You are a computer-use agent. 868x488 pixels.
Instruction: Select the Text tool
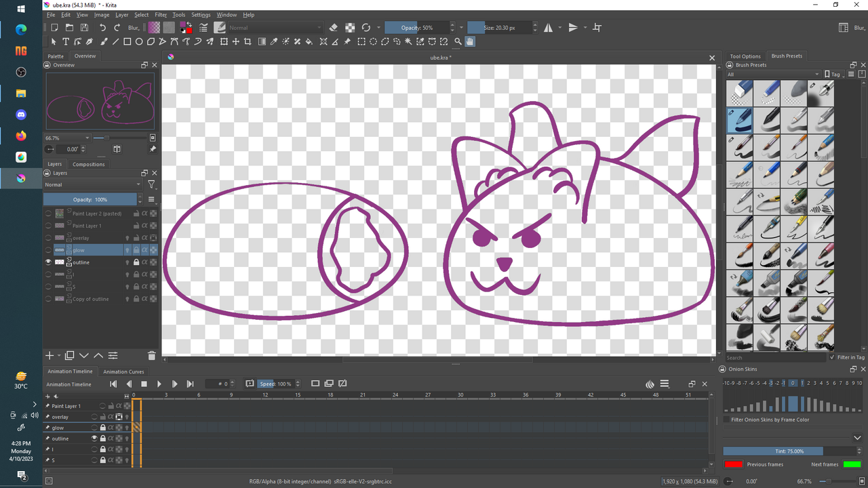click(x=66, y=41)
